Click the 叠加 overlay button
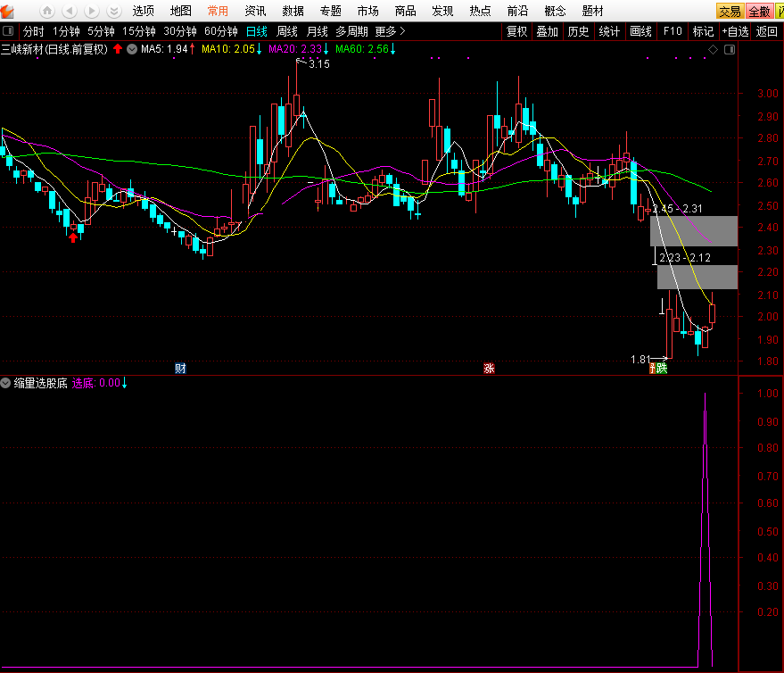This screenshot has height=673, width=784. pyautogui.click(x=547, y=31)
